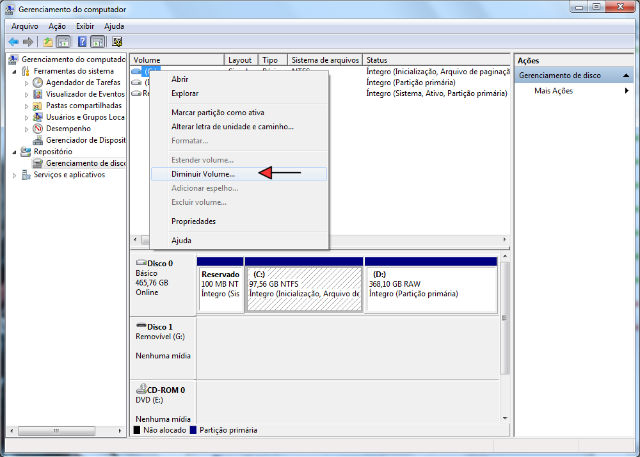
Task: Choose Propriedades from the context menu
Action: tap(239, 221)
